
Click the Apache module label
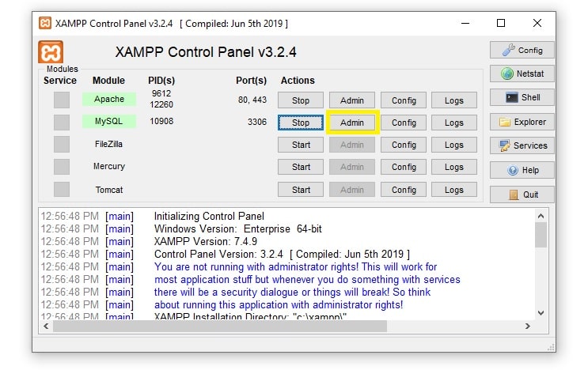109,99
